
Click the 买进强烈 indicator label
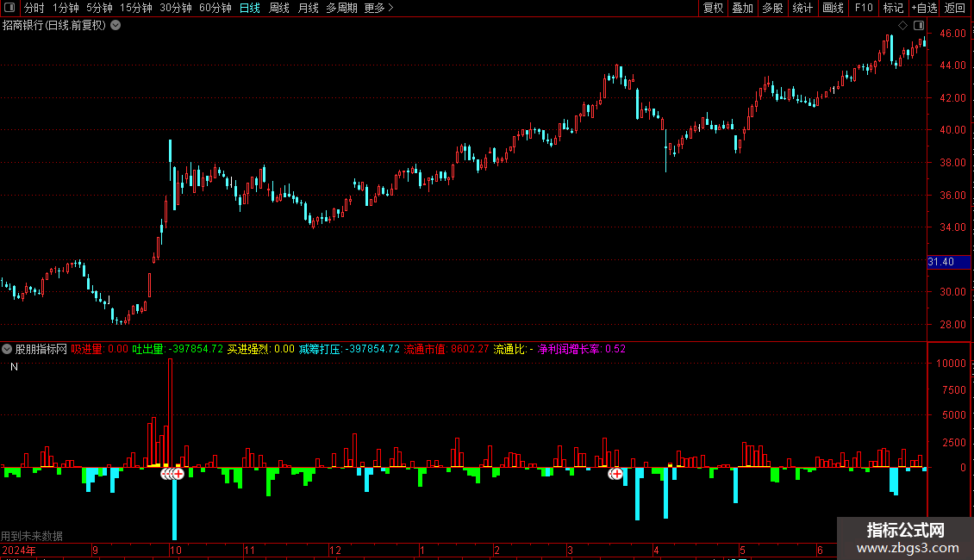[261, 349]
